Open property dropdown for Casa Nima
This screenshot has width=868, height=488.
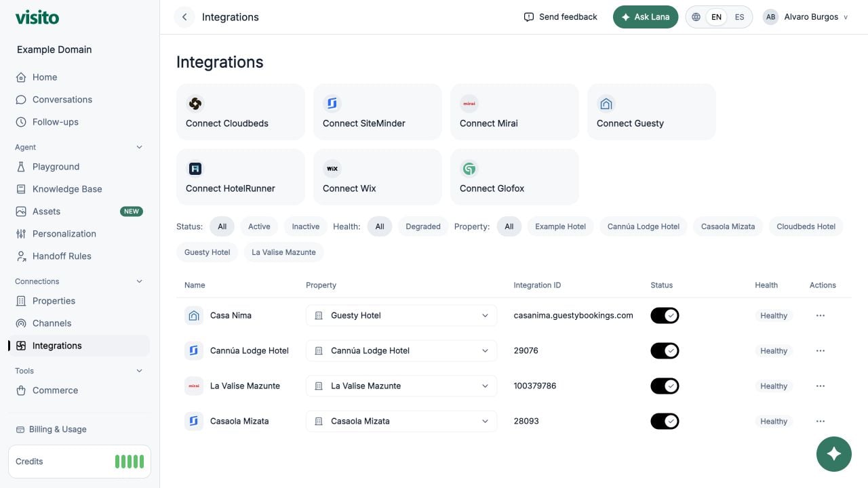tap(401, 315)
